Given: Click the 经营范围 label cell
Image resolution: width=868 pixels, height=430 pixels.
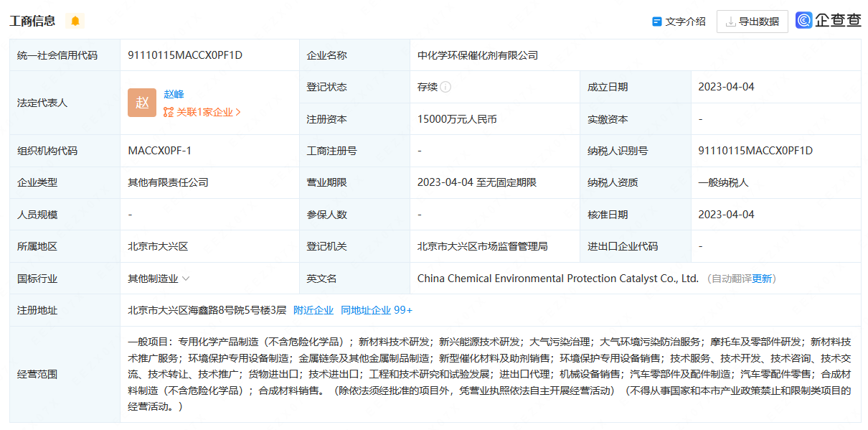Looking at the screenshot, I should click(65, 374).
